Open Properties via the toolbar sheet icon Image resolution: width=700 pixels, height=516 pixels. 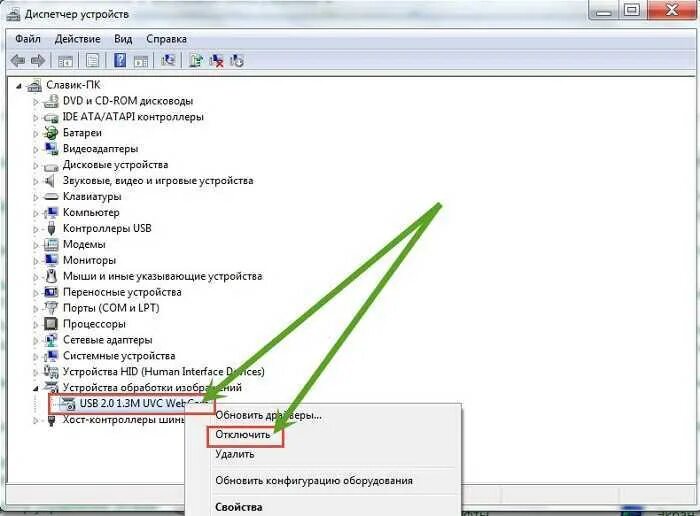[92, 60]
